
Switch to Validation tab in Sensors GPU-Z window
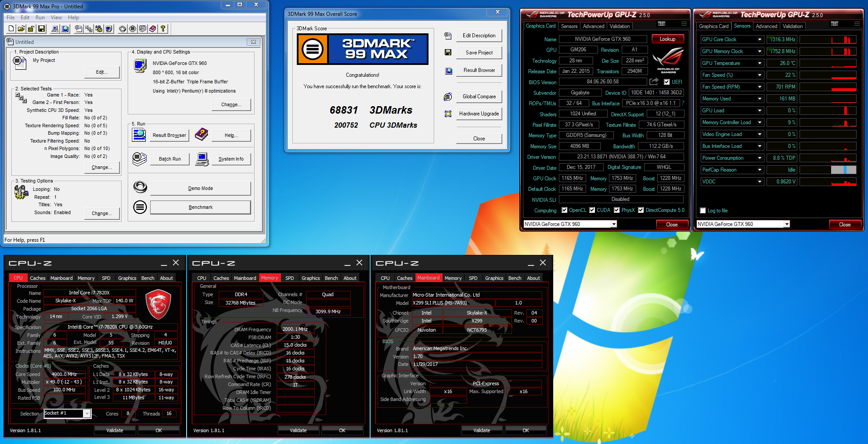pyautogui.click(x=792, y=26)
